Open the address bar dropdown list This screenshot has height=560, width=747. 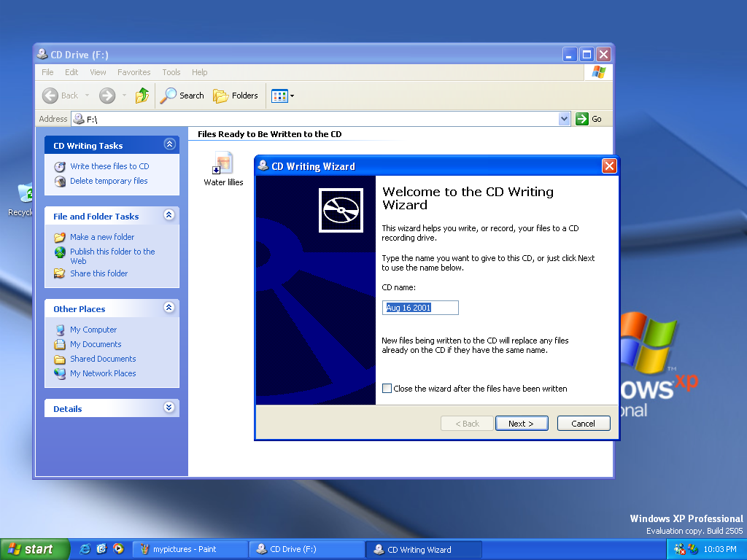(x=564, y=119)
